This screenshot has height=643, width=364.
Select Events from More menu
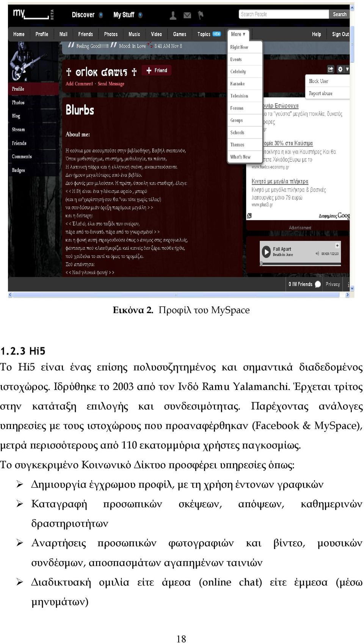point(245,59)
